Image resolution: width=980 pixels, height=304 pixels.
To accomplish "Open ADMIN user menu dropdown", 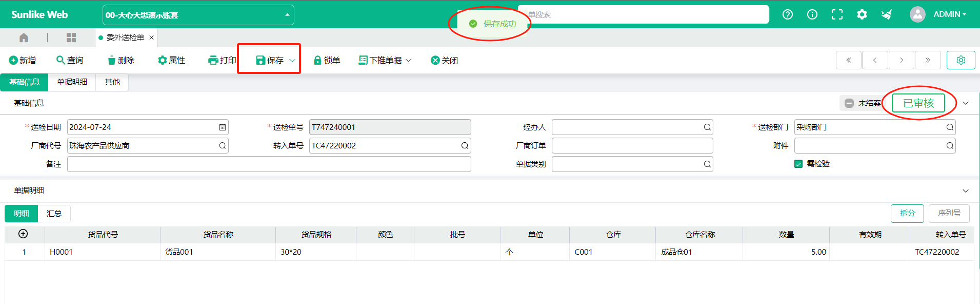I will pos(950,14).
